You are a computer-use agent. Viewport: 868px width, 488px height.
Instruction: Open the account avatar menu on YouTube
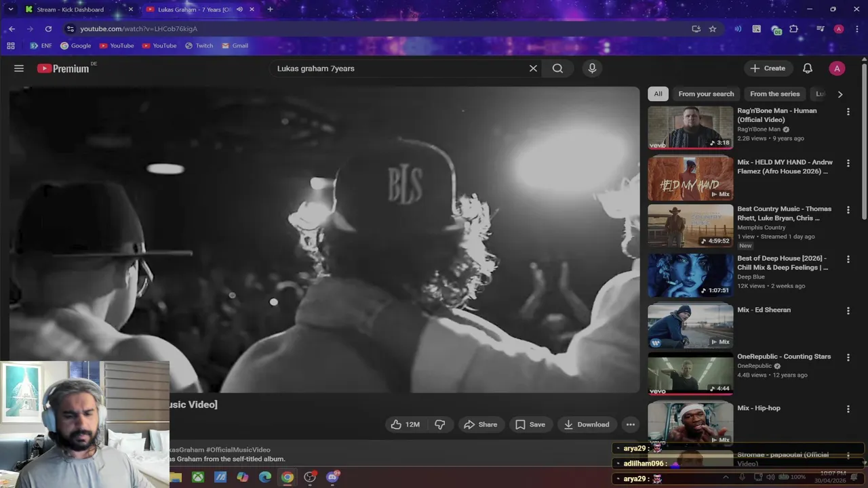[x=837, y=68]
